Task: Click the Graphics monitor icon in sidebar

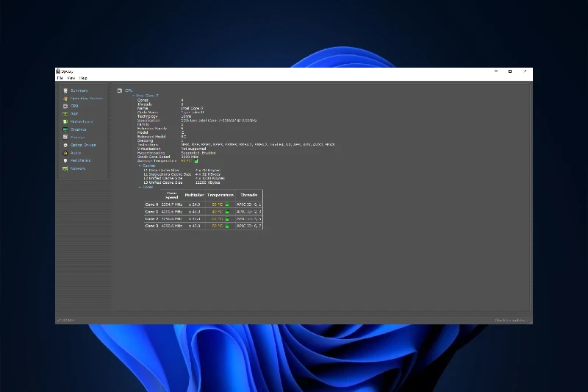Action: point(65,129)
